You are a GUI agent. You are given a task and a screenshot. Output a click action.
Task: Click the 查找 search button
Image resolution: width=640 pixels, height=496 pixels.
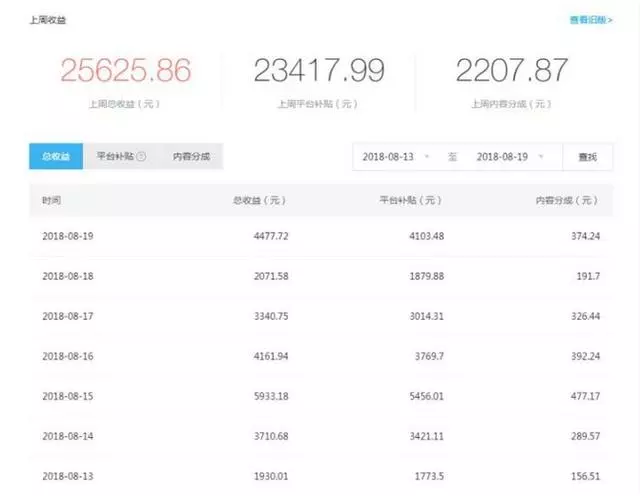[x=588, y=157]
